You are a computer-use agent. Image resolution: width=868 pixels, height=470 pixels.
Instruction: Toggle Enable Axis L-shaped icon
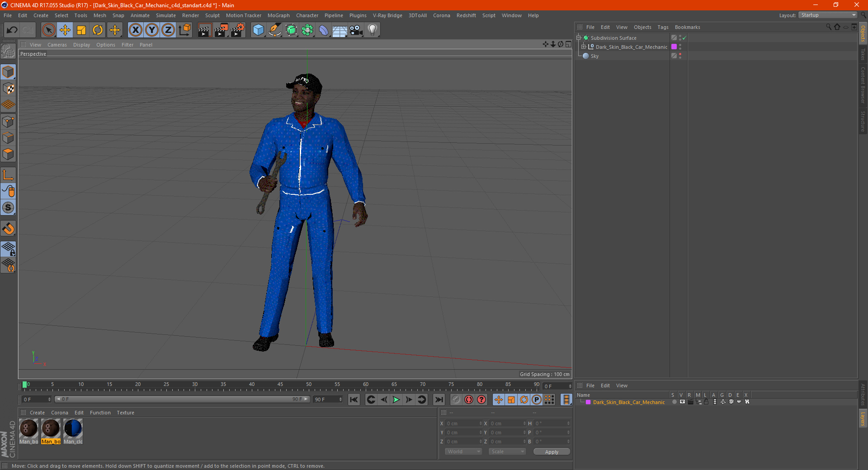coord(8,175)
